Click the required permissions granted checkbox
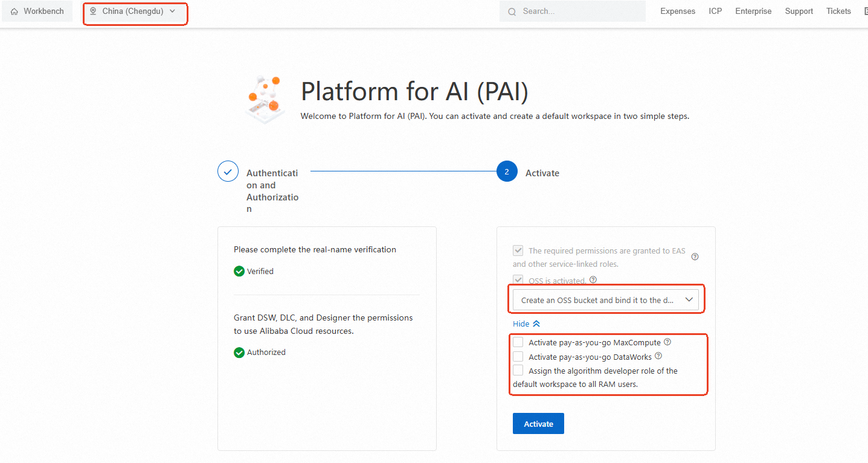This screenshot has width=868, height=463. pyautogui.click(x=518, y=251)
